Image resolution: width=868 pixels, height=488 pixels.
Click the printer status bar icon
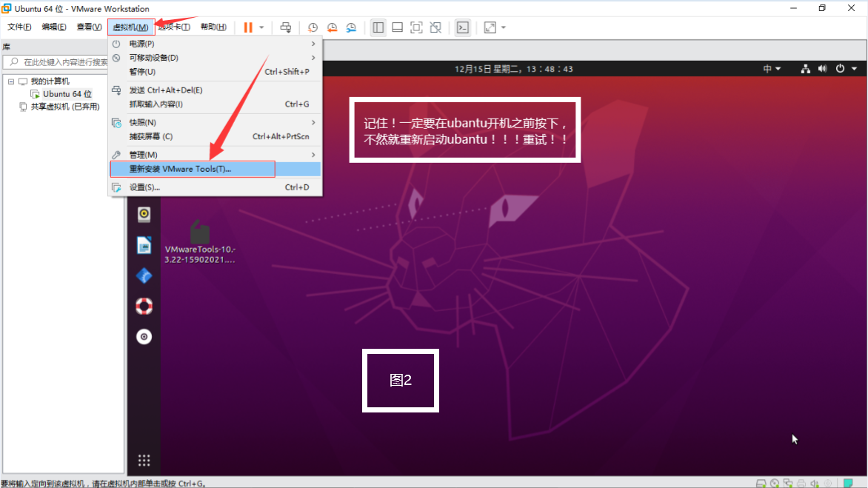coord(801,484)
